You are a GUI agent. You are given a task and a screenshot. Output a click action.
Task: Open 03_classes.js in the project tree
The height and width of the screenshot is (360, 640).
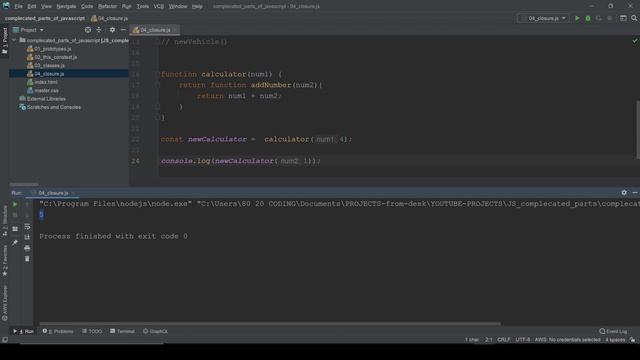(x=49, y=65)
